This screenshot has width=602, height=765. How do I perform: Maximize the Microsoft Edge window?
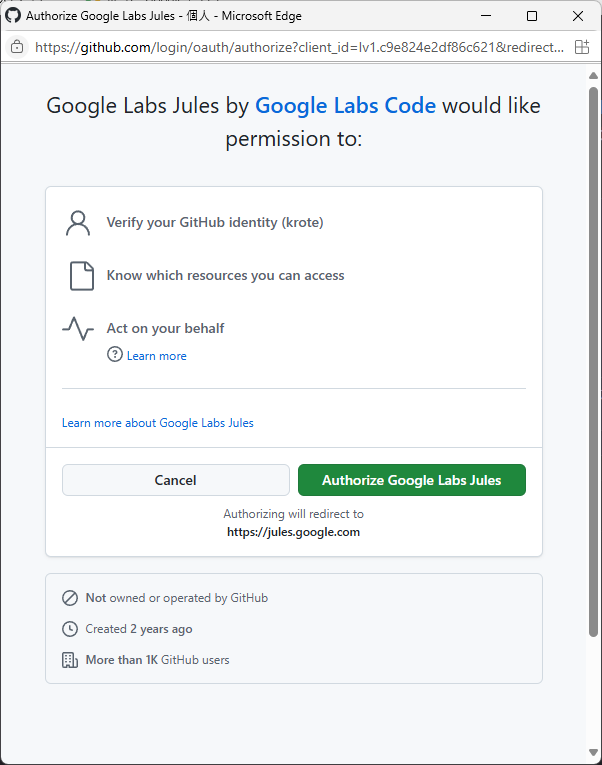point(532,16)
